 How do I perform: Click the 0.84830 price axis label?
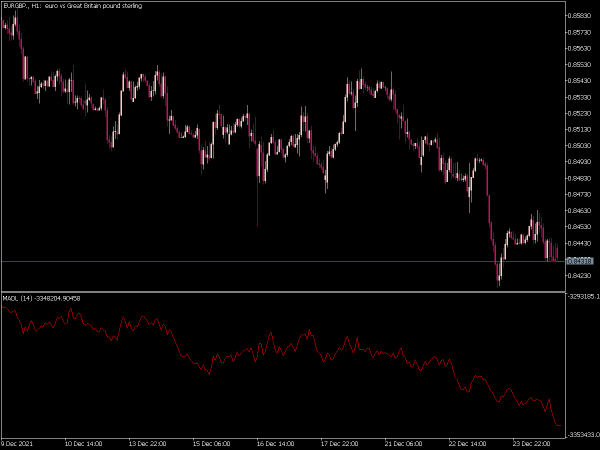[x=580, y=178]
